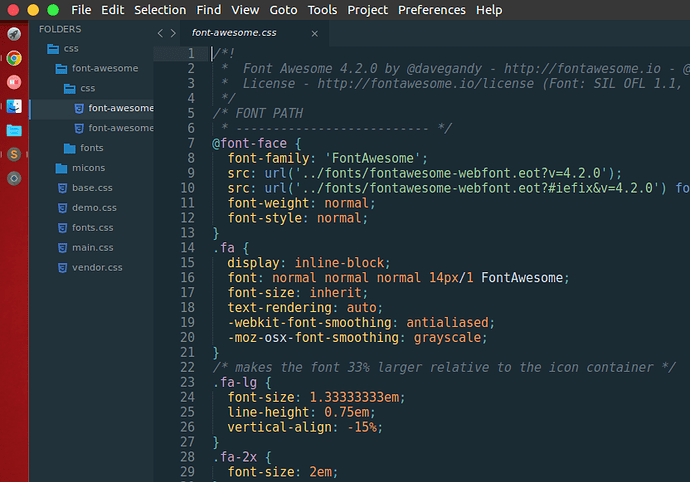
Task: Click line number 23 in the gutter
Action: pyautogui.click(x=187, y=382)
